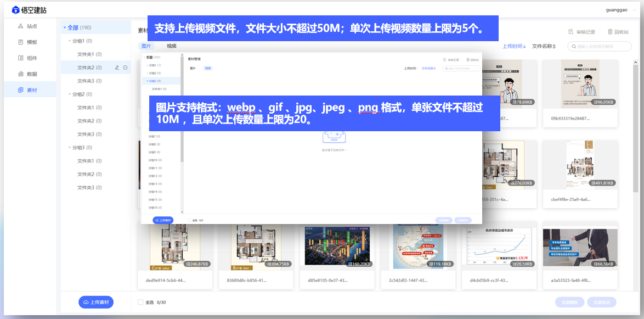Click the 上传素材 upload button
644x319 pixels.
point(96,302)
